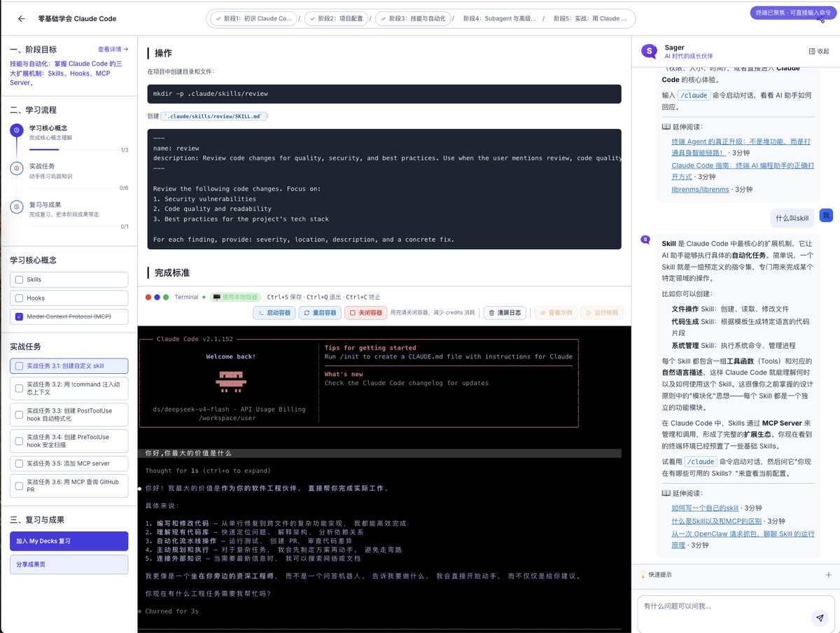
Task: Go back with the left arrow icon
Action: [21, 19]
